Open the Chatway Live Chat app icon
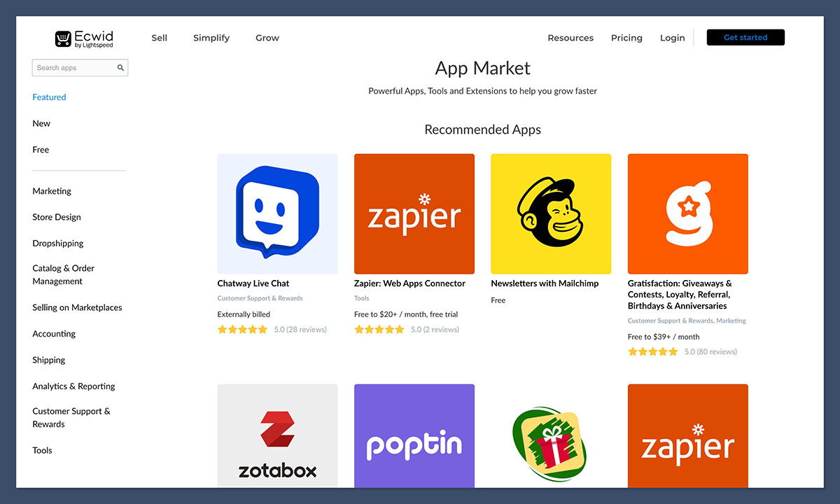Viewport: 840px width, 504px height. (x=277, y=213)
